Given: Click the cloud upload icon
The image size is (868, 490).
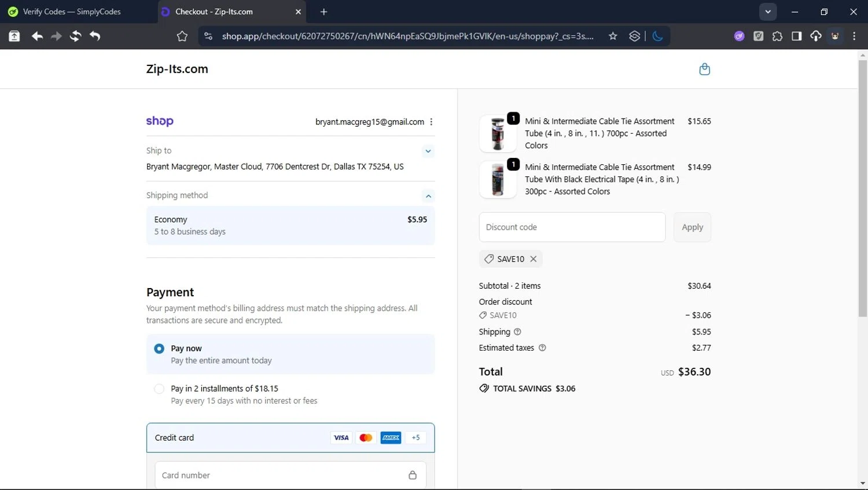Looking at the screenshot, I should click(x=816, y=36).
